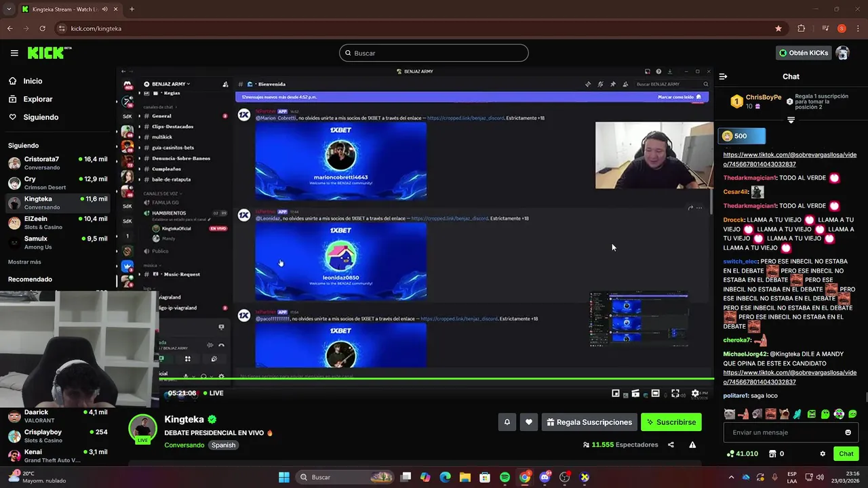Toggle picture-in-picture on the player

616,393
